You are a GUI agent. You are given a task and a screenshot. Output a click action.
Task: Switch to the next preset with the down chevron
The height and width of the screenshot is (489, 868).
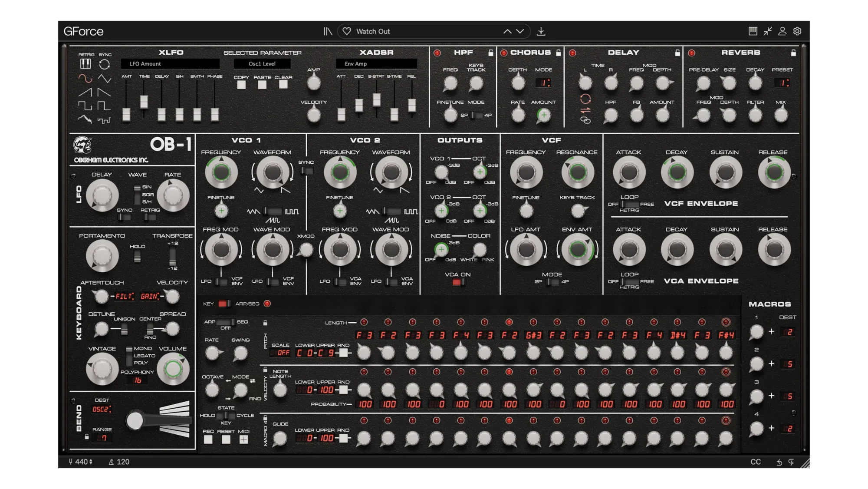point(520,31)
